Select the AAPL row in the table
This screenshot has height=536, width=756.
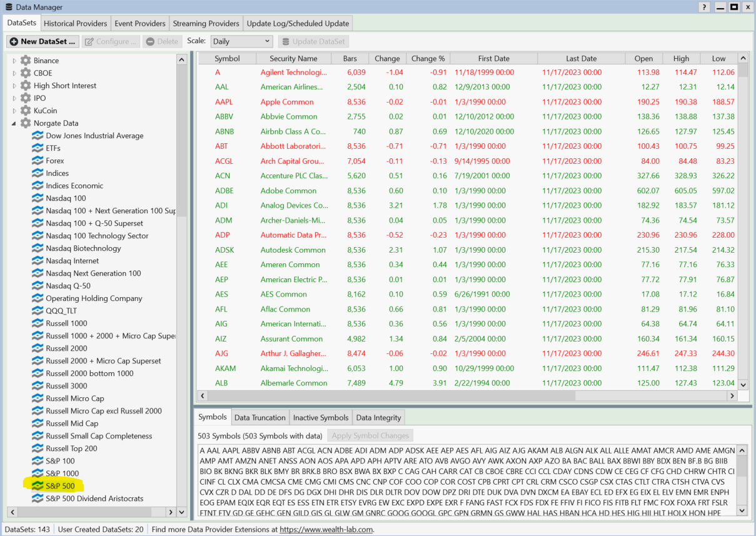pos(225,102)
